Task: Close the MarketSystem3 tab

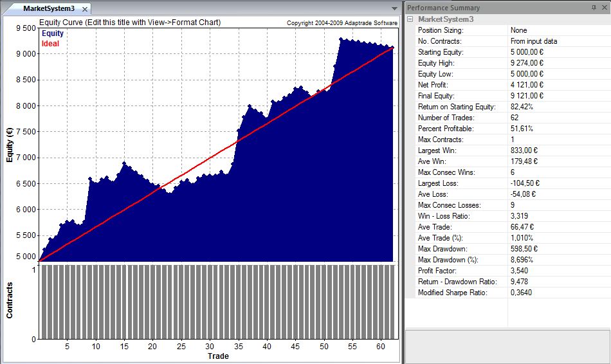Action: (x=84, y=9)
